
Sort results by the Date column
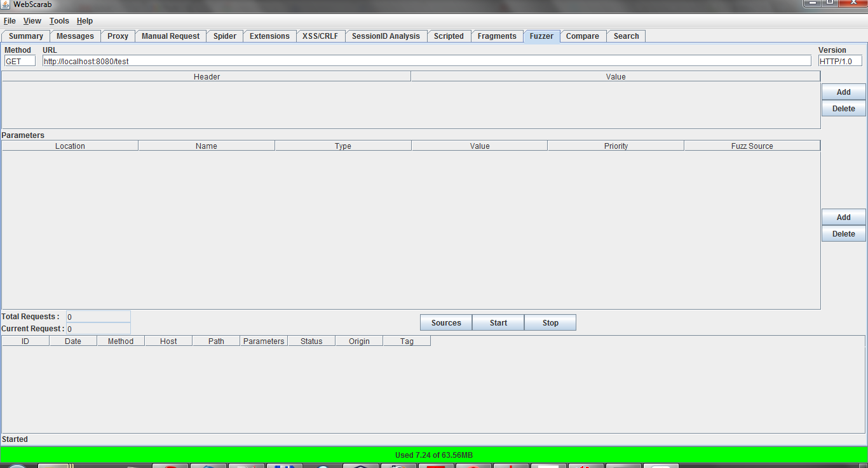73,341
